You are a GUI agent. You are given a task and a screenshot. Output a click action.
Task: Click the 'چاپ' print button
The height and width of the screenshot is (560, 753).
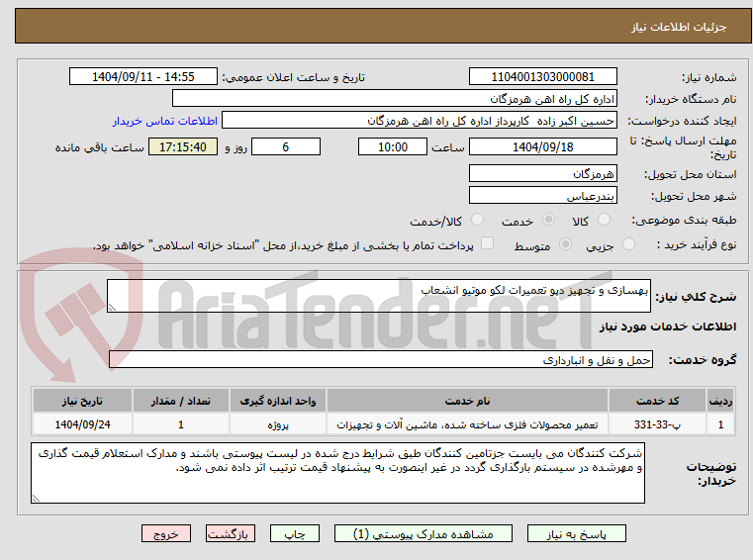coord(295,533)
